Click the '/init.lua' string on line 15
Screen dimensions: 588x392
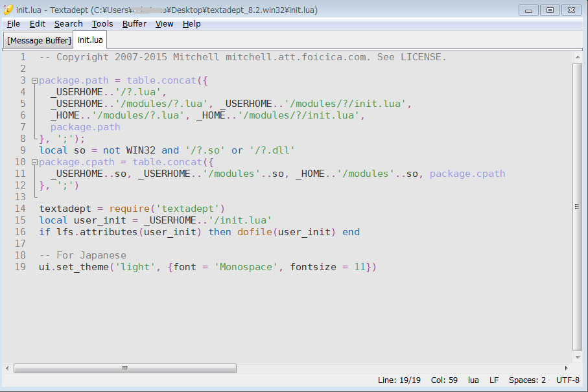click(x=241, y=220)
